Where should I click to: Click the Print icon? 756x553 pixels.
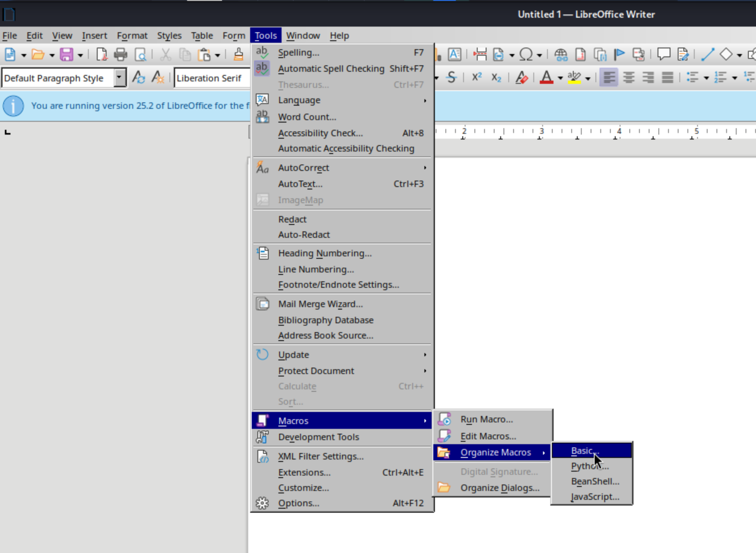121,54
